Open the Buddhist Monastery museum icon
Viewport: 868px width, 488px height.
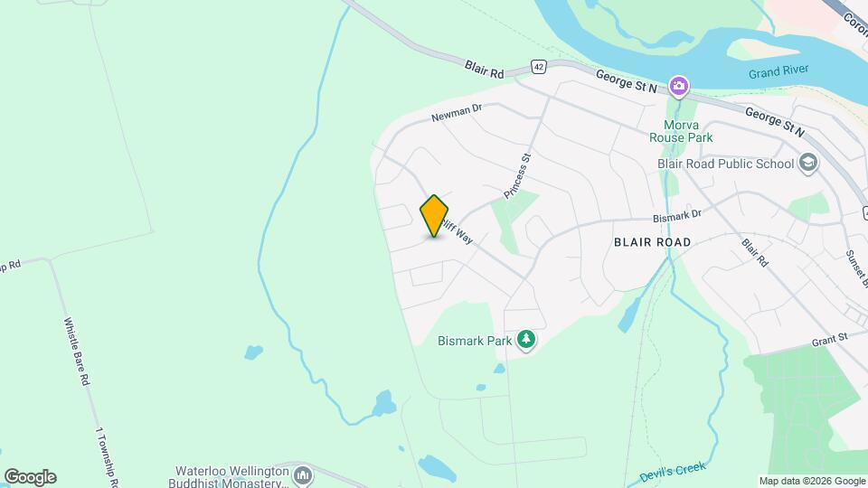[303, 475]
